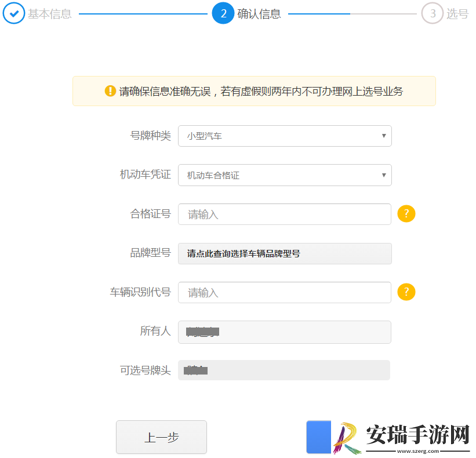The image size is (476, 458).
Task: Click the step 3 circle for 选号
Action: (x=433, y=13)
